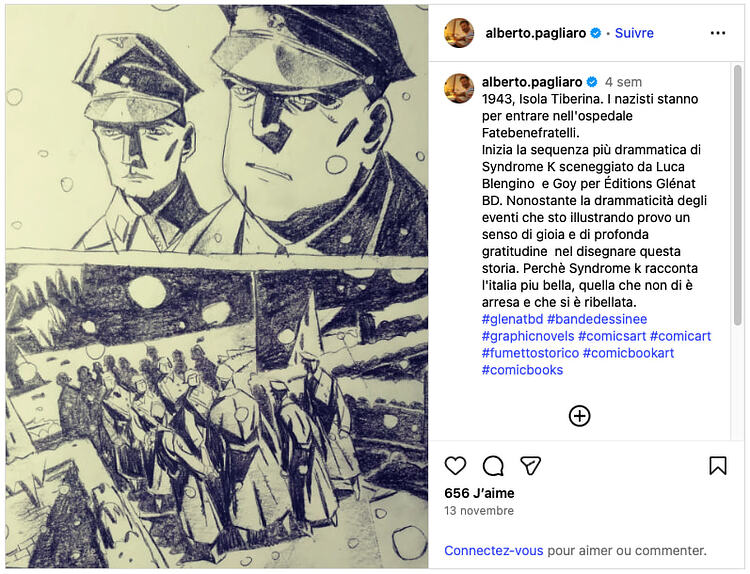Open the Connectez-vous login link
Viewport: 750px width, 574px height.
[x=493, y=551]
